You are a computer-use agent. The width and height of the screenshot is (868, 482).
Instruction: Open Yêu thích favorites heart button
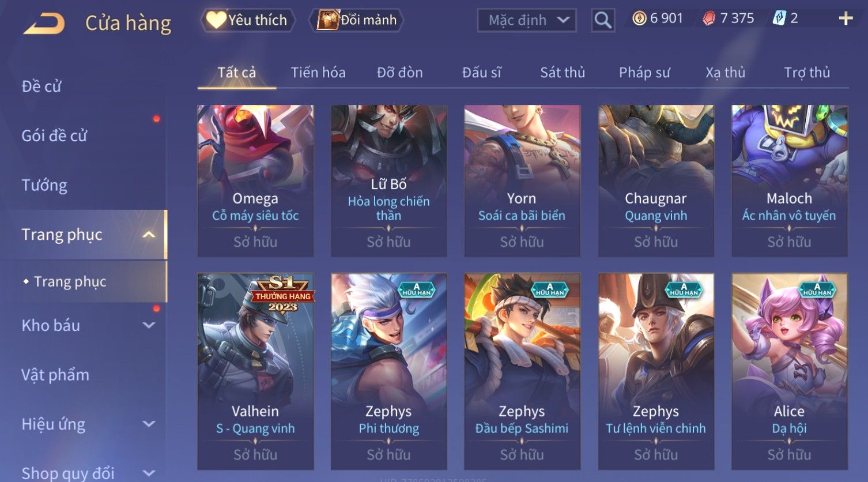click(x=248, y=20)
